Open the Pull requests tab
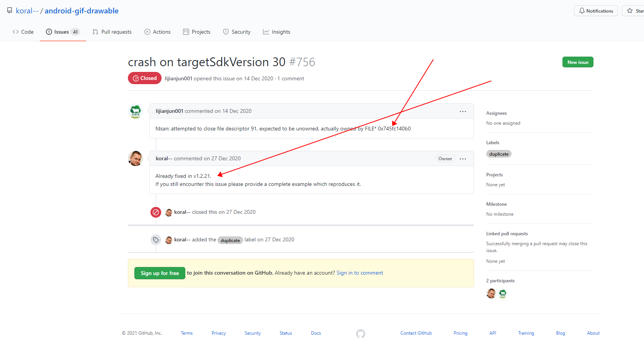 [x=112, y=32]
